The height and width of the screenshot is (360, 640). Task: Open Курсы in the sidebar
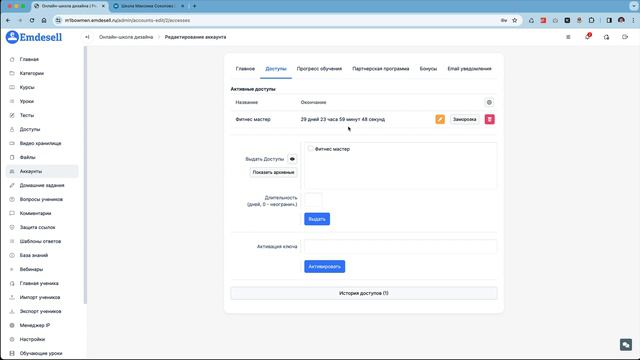point(27,87)
